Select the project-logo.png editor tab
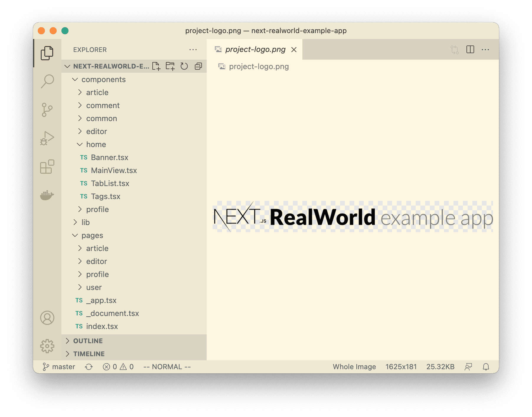Image resolution: width=532 pixels, height=417 pixels. (255, 50)
